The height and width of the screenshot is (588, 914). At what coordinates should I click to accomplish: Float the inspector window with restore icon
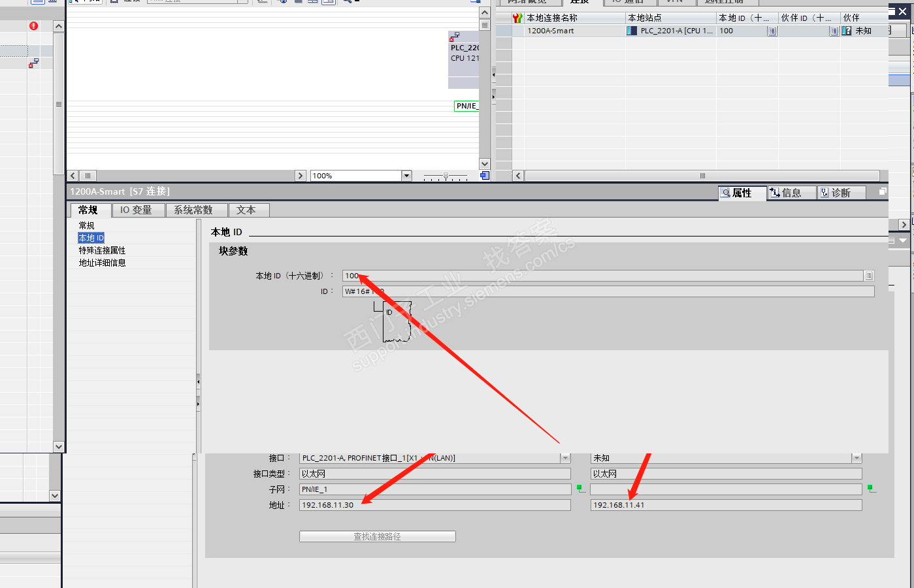tap(883, 191)
